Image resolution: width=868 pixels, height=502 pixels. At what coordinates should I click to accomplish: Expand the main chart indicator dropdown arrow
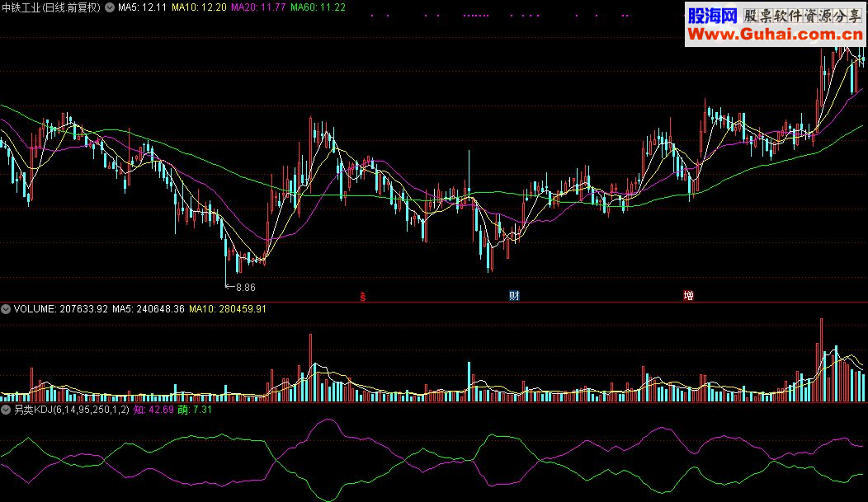click(110, 7)
